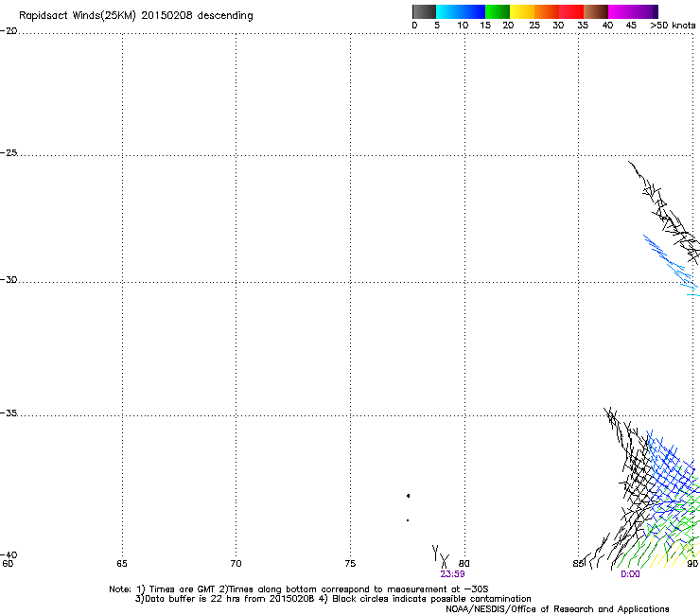700x615 pixels.
Task: Click the upper black contamination circle
Action: 408,496
